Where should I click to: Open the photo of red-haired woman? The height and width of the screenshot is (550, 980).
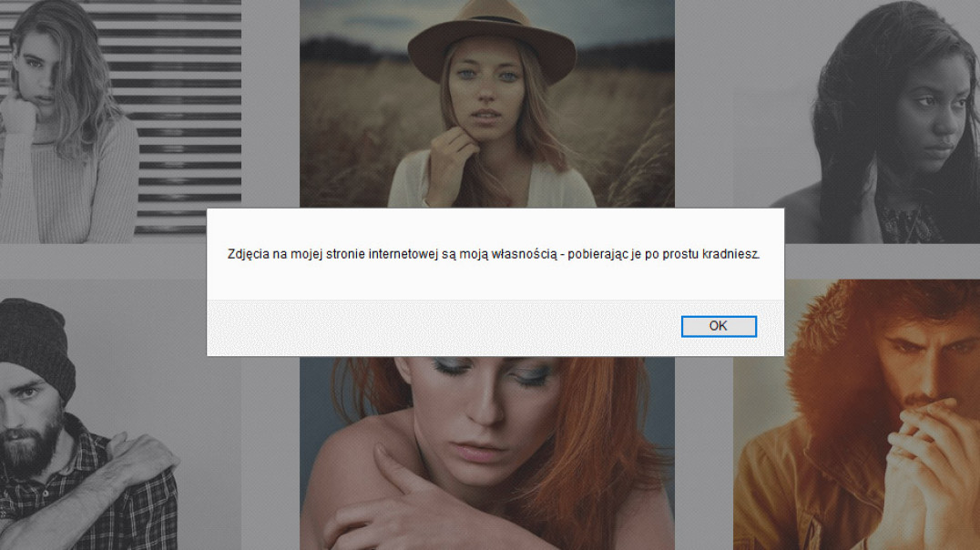click(487, 453)
